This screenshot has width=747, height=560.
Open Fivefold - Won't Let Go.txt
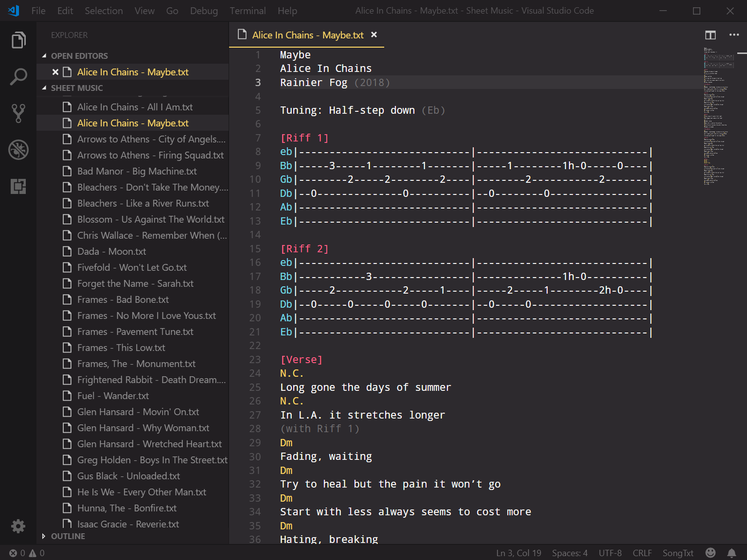(132, 267)
